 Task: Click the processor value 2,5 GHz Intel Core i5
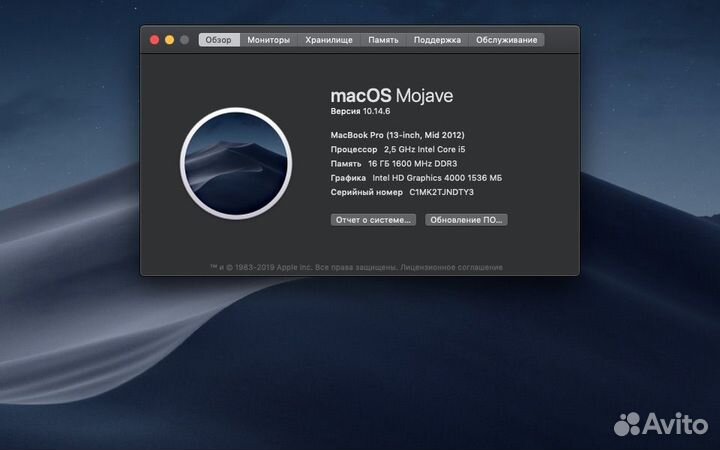coord(425,149)
